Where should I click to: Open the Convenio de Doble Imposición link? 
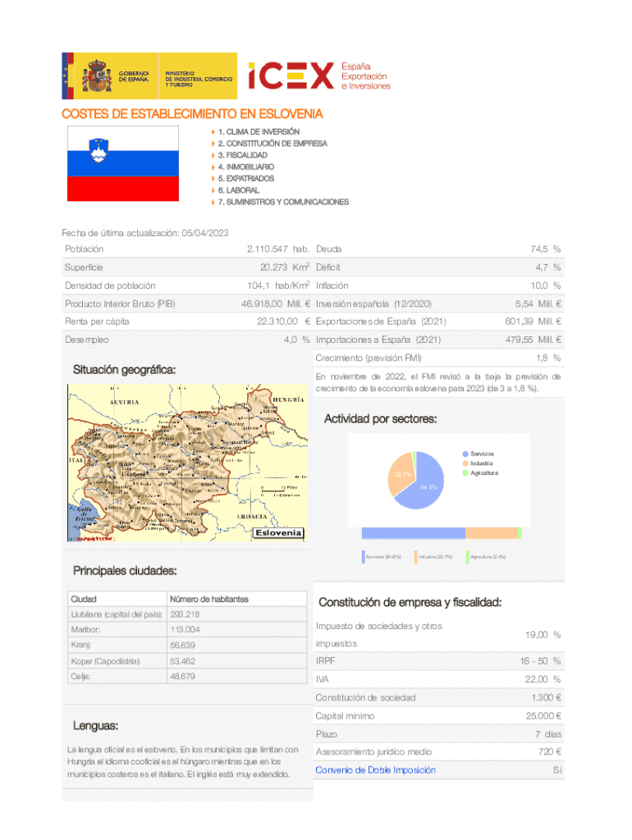(x=375, y=769)
